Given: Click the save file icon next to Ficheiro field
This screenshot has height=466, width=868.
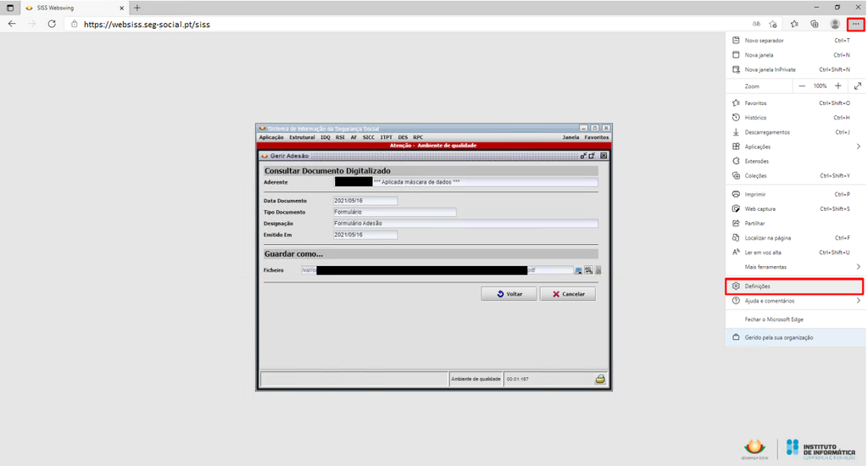Looking at the screenshot, I should pyautogui.click(x=579, y=270).
